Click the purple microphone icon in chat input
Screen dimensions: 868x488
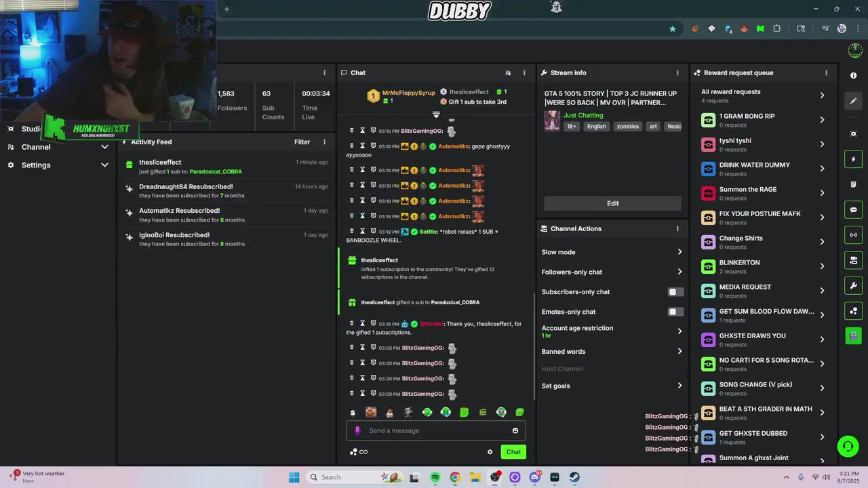click(x=357, y=430)
